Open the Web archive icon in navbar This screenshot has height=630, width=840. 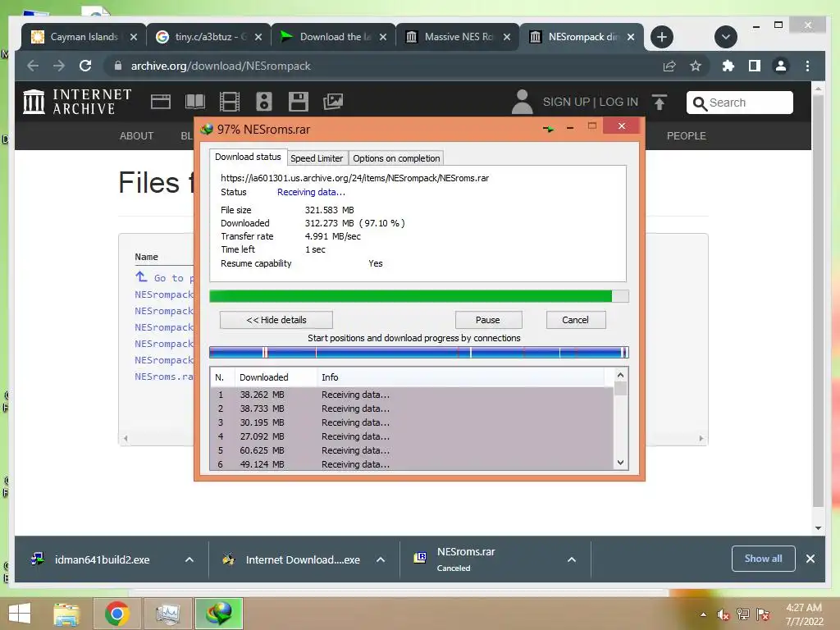coord(160,102)
